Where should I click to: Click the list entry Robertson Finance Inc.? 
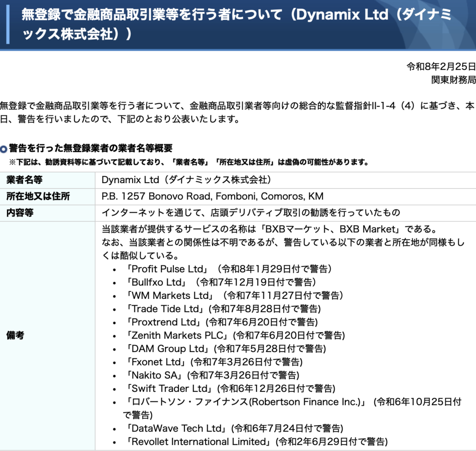pos(292,408)
